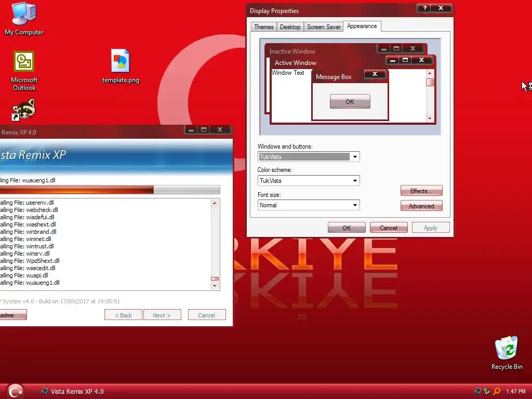Open the Start button with crescent logo
This screenshot has height=399, width=532.
(x=15, y=391)
